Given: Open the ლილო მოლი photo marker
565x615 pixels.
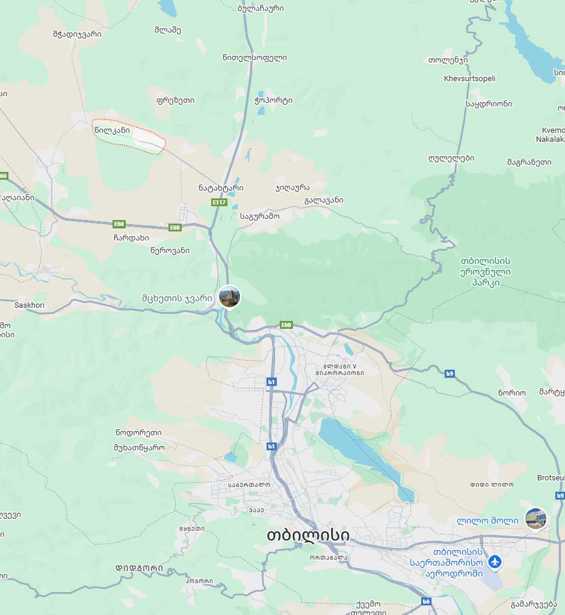Looking at the screenshot, I should [x=536, y=518].
